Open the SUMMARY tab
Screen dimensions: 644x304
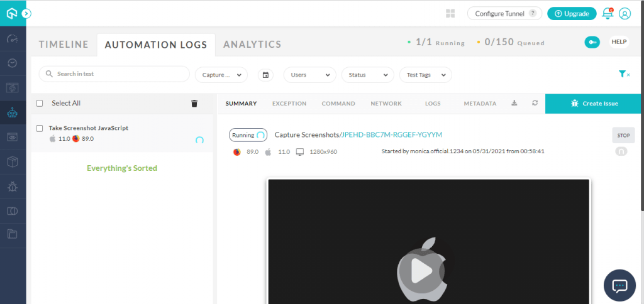[241, 104]
